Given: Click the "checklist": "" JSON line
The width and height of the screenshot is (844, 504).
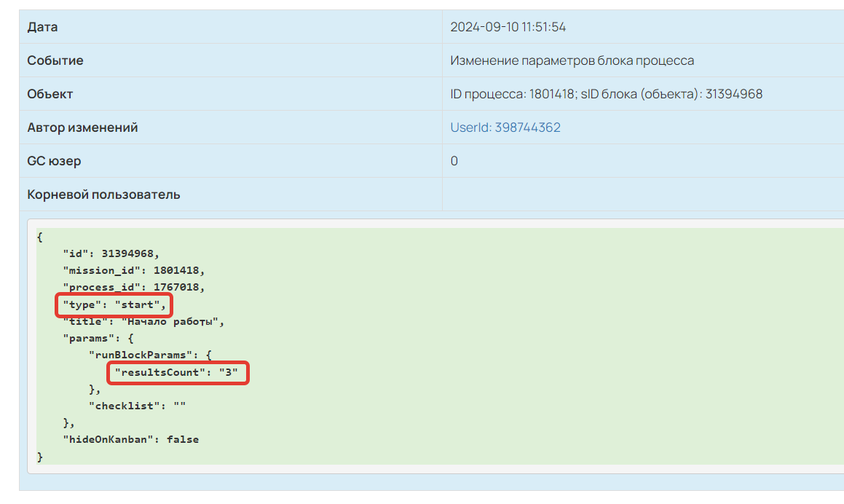Looking at the screenshot, I should (x=137, y=406).
